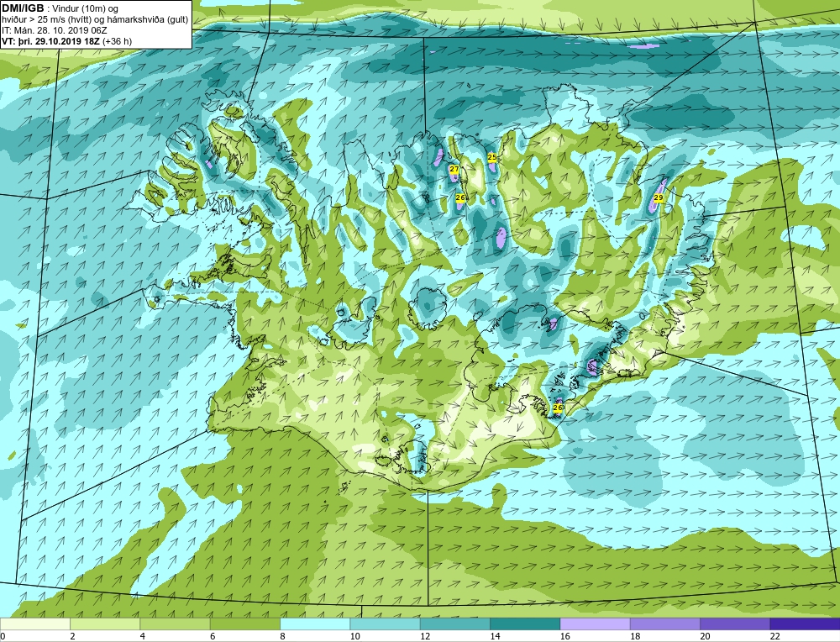Click the "DMI/IGB" title text
Screen dimensions: 840x642
click(x=23, y=8)
